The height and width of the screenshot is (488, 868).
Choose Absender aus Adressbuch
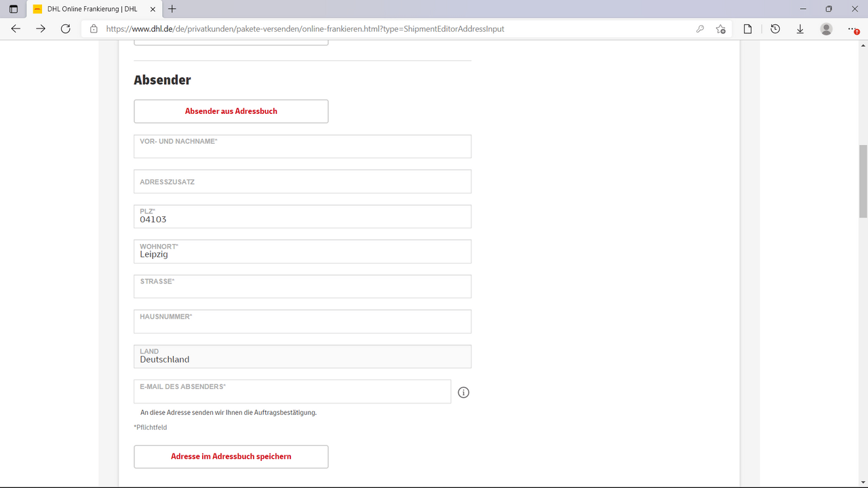coord(231,111)
